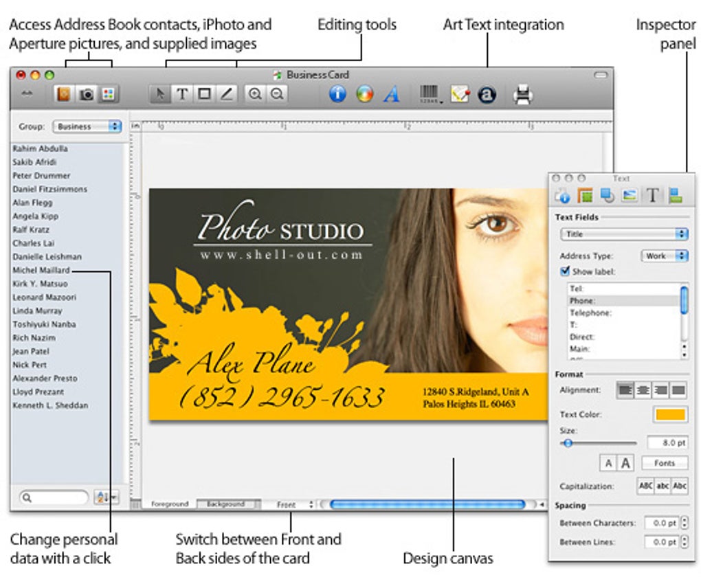
Task: Select the arrow selection tool
Action: point(159,94)
